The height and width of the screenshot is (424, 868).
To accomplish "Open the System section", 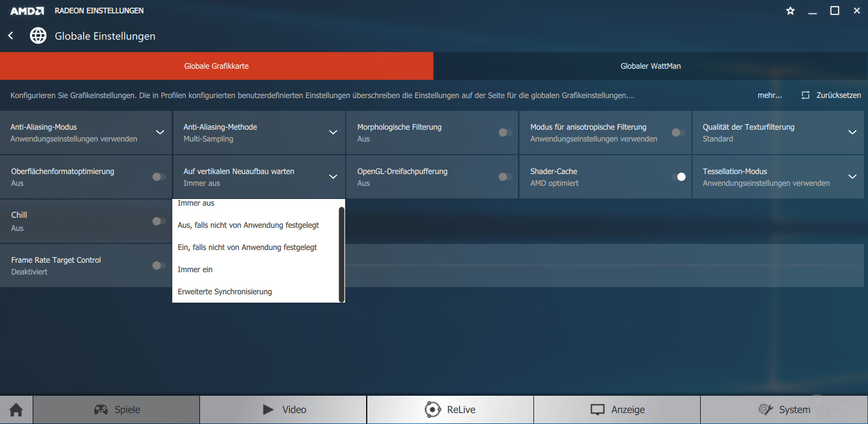I will click(x=784, y=410).
